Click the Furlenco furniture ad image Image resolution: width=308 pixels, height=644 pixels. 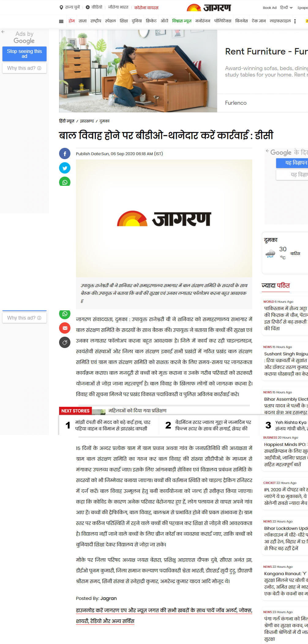coord(138,71)
